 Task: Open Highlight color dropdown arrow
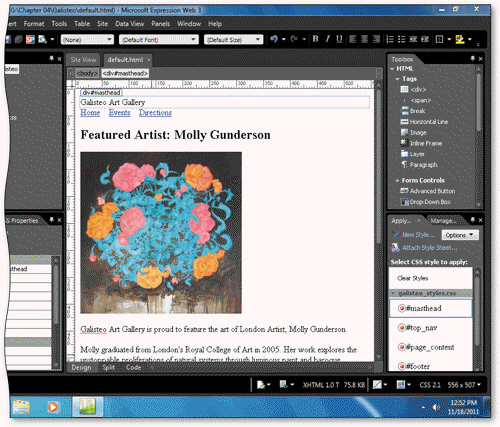tap(470, 39)
